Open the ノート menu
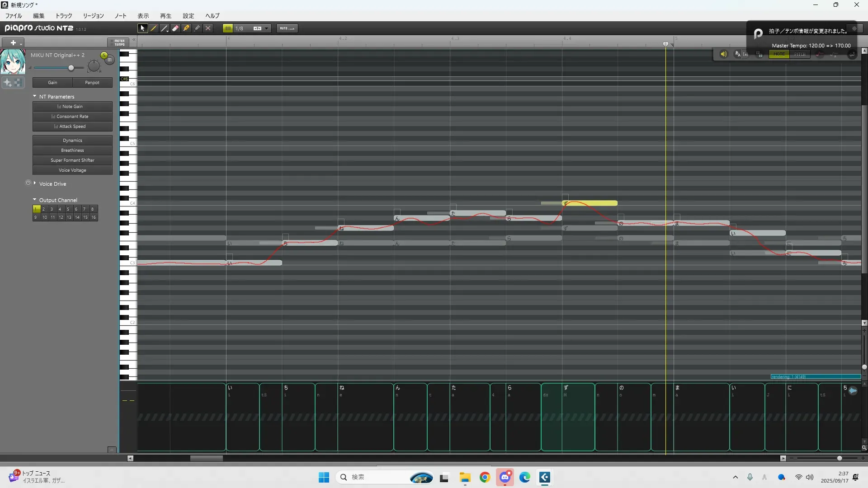868x488 pixels. coord(120,16)
